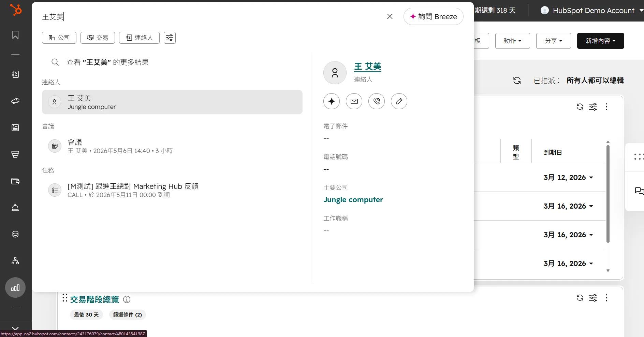Viewport: 644px width, 337px height.
Task: Refresh the report with the 到期日 column
Action: coord(580,107)
